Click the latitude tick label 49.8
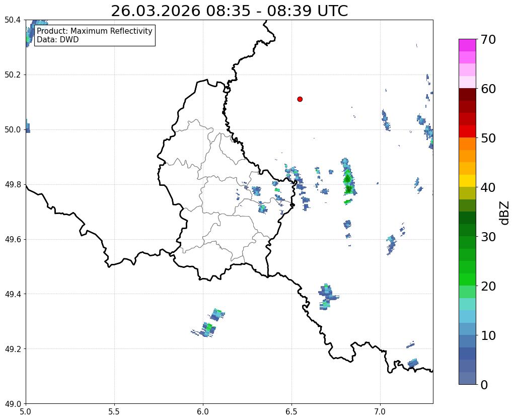This screenshot has width=515, height=420. (13, 185)
